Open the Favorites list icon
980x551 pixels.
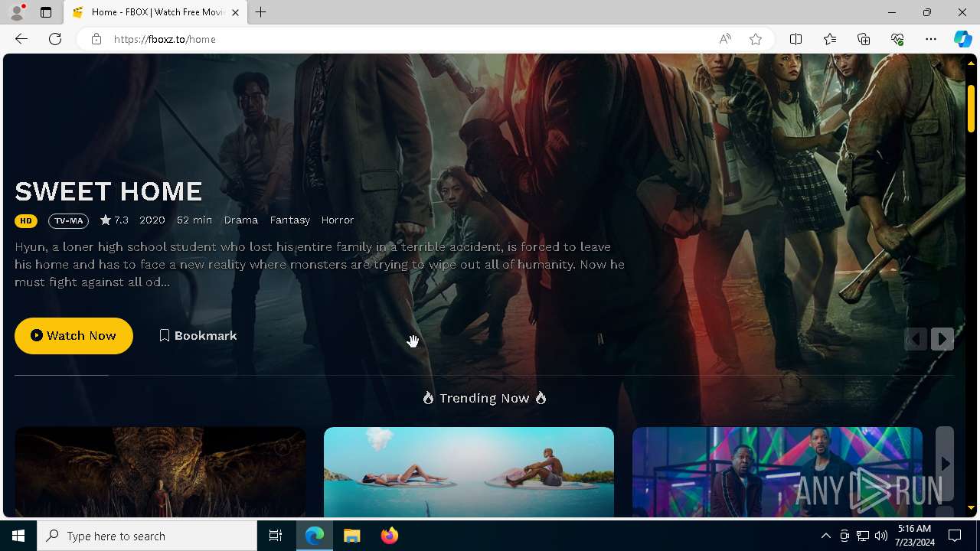830,39
